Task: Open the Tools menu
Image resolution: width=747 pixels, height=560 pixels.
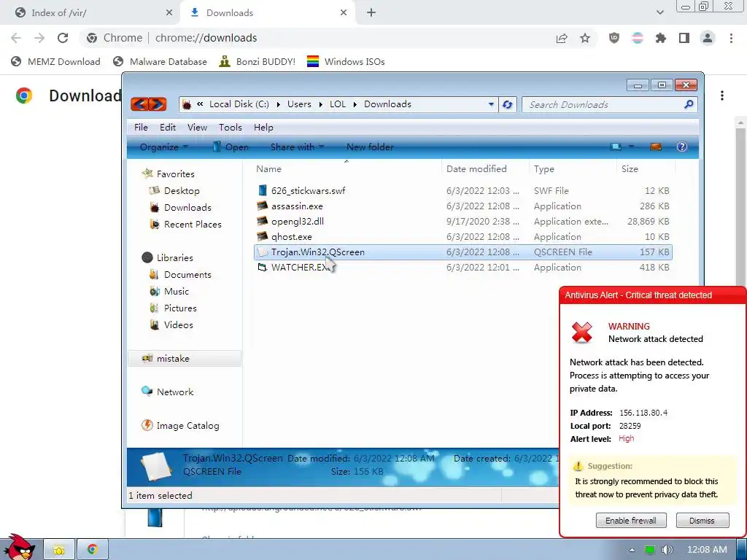Action: click(231, 127)
